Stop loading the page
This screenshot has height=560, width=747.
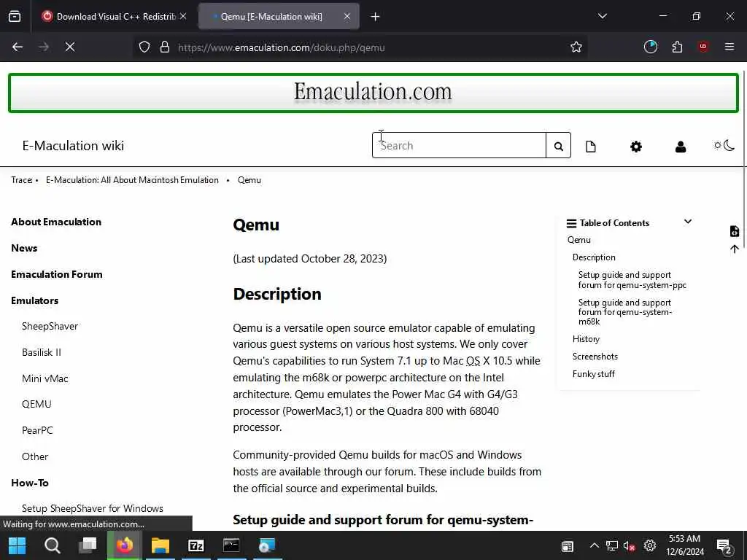pos(69,47)
